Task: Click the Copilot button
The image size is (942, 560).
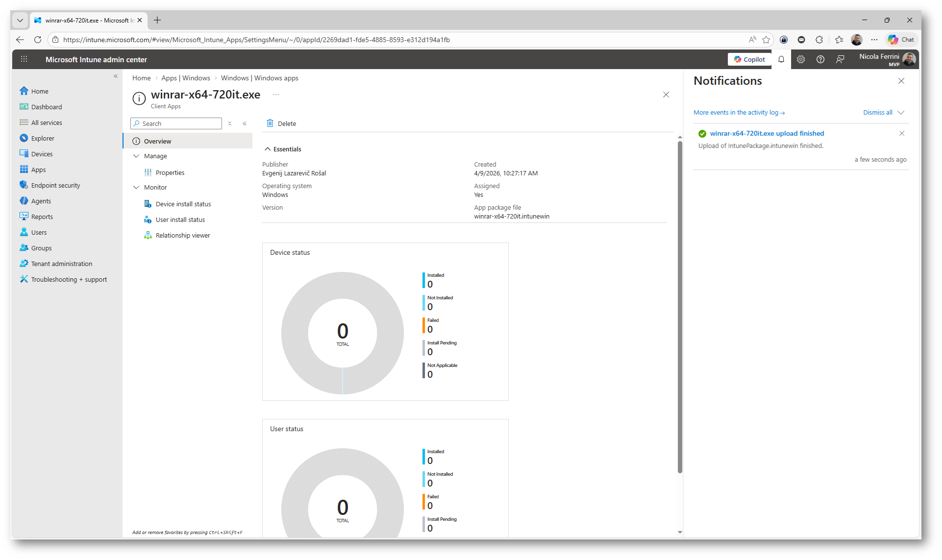Action: (749, 59)
